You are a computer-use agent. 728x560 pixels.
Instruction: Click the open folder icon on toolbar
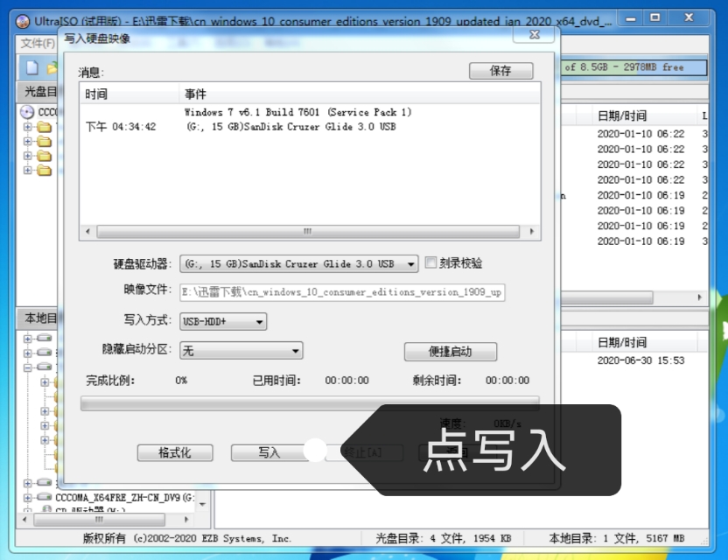point(51,66)
